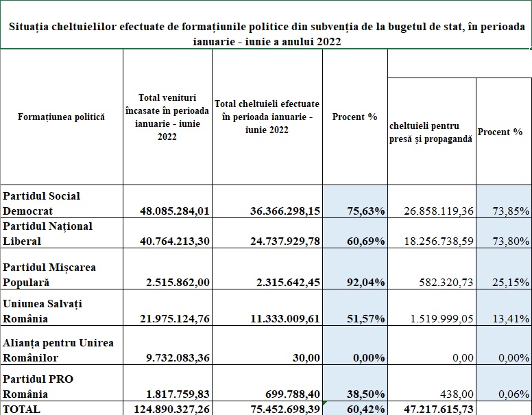Click the 0,06% press percent cell
532x415 pixels.
pyautogui.click(x=504, y=383)
